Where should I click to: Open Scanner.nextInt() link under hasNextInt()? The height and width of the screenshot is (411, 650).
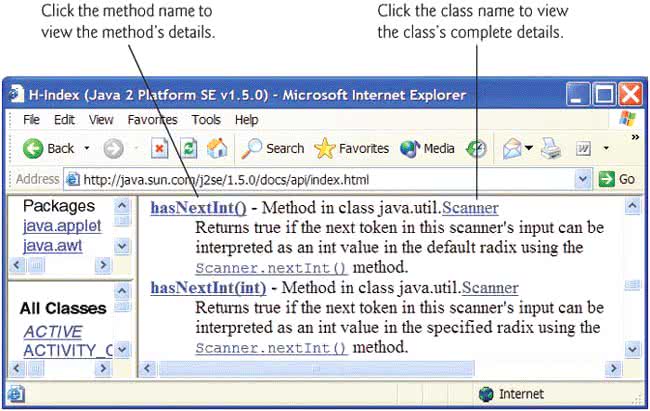(x=271, y=268)
